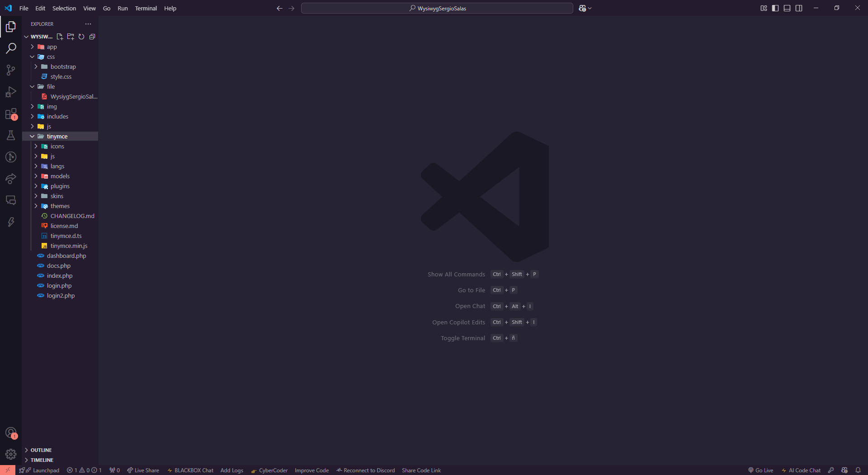The width and height of the screenshot is (868, 475).
Task: Open the Manage settings gear
Action: pyautogui.click(x=11, y=454)
